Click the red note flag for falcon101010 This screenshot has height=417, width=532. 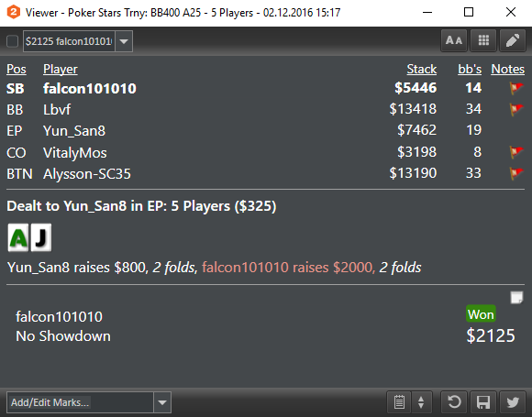tap(516, 88)
